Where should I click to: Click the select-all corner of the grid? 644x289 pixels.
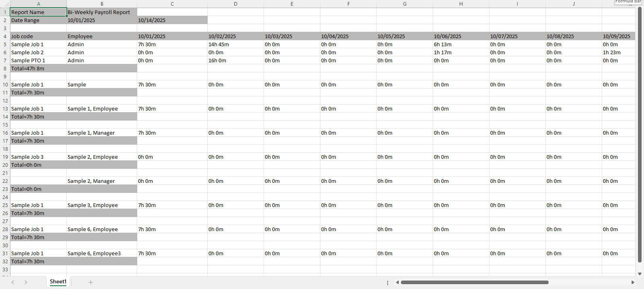pos(5,4)
